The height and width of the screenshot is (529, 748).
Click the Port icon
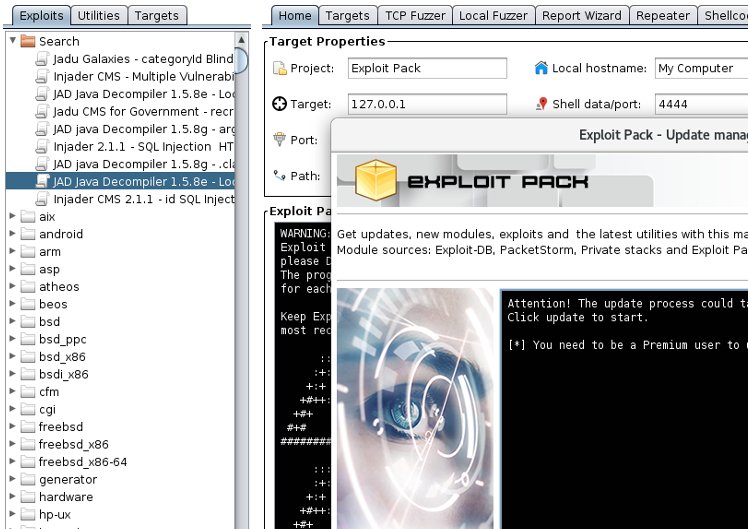pos(280,139)
